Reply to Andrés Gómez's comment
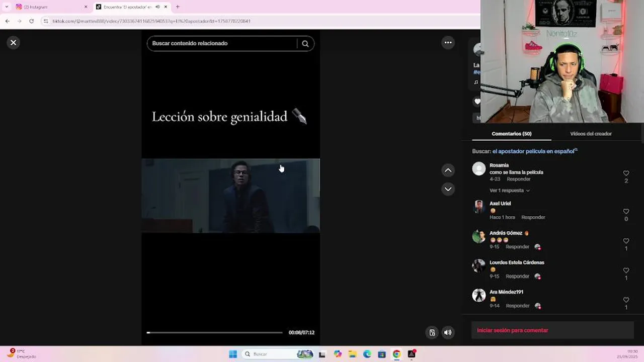 coord(517,247)
